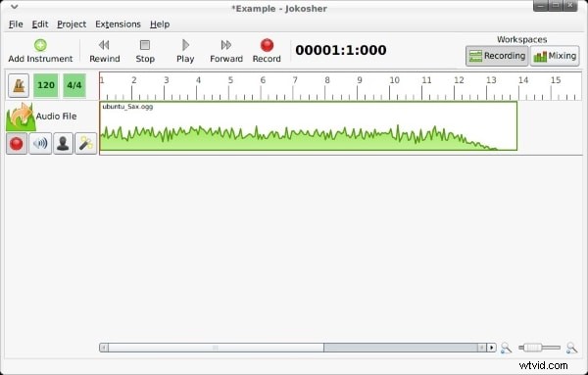Open the Edit menu

(40, 24)
